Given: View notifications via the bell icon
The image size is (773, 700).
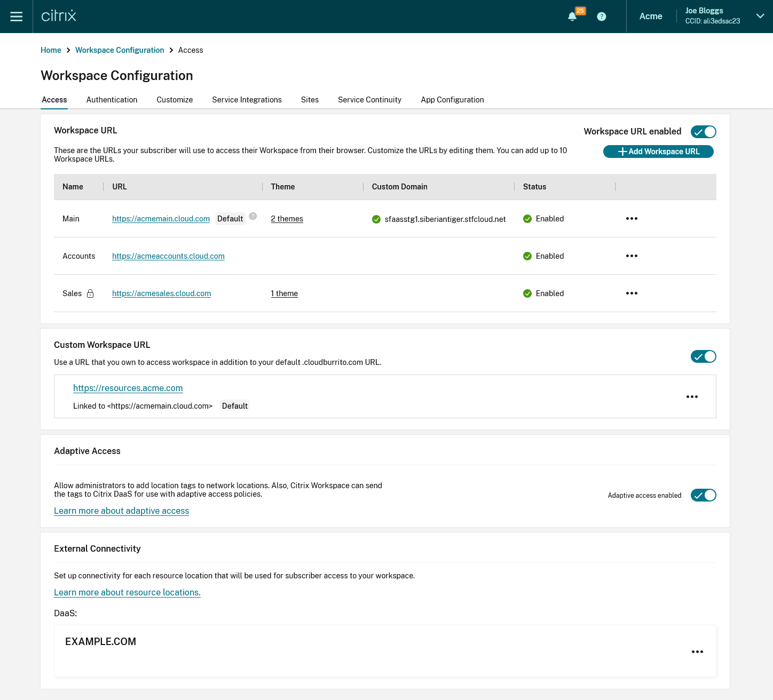Looking at the screenshot, I should click(x=572, y=17).
